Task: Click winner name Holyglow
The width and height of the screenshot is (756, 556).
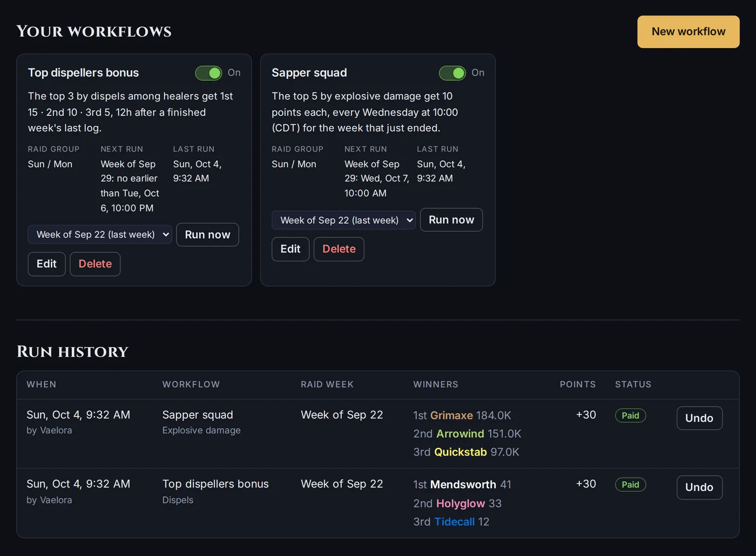Action: pos(461,504)
